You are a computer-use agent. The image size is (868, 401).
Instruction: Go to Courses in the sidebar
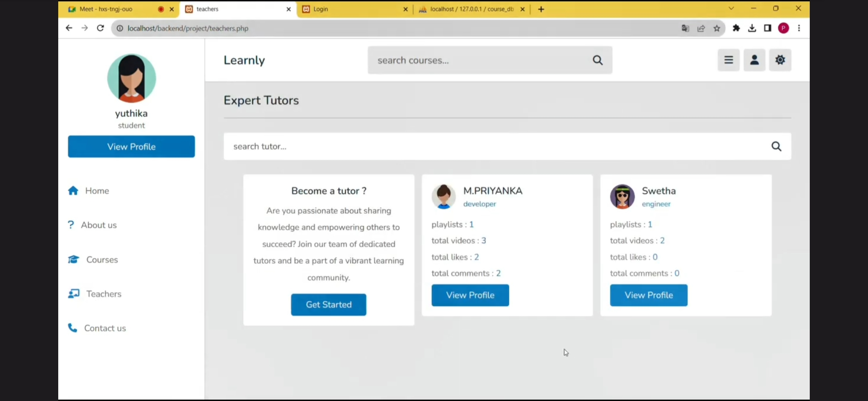[102, 260]
